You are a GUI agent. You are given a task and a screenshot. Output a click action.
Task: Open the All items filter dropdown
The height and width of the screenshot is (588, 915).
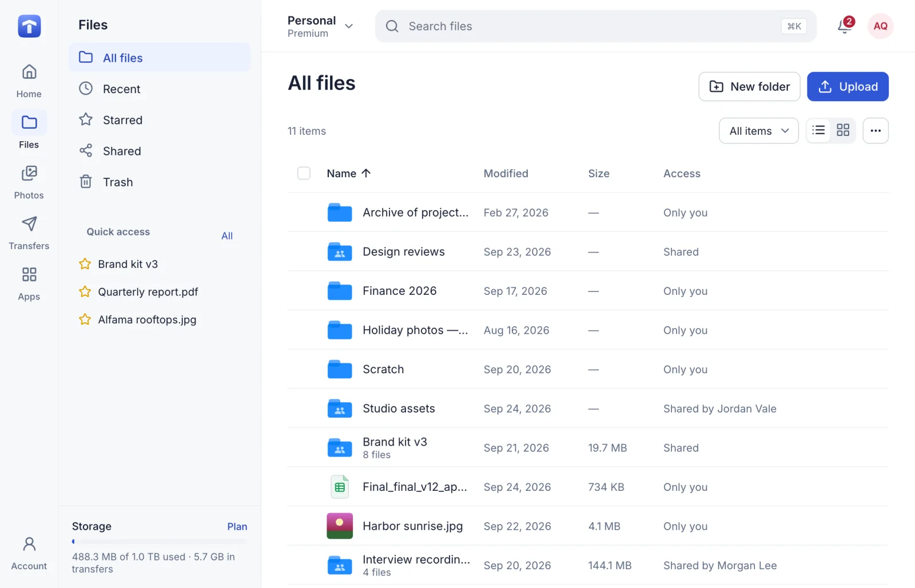[x=759, y=131]
